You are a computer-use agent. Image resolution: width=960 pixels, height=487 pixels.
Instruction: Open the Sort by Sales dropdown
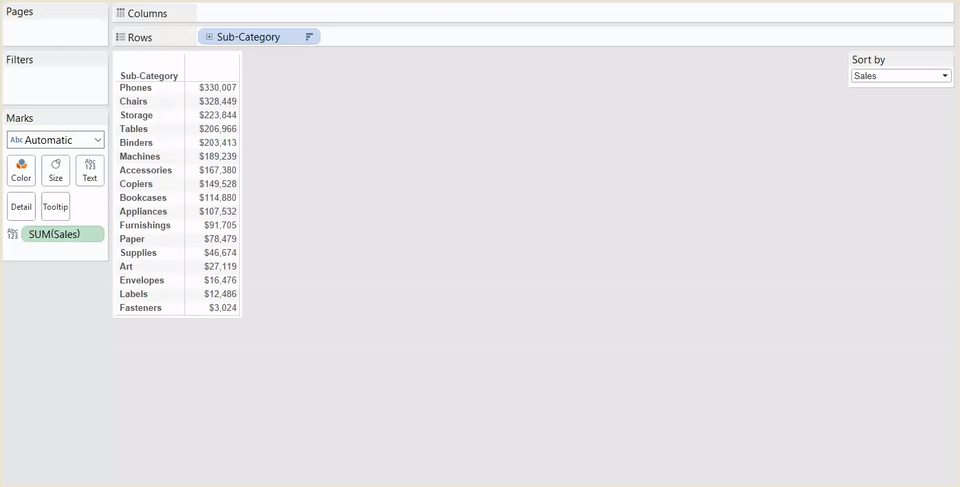click(900, 76)
